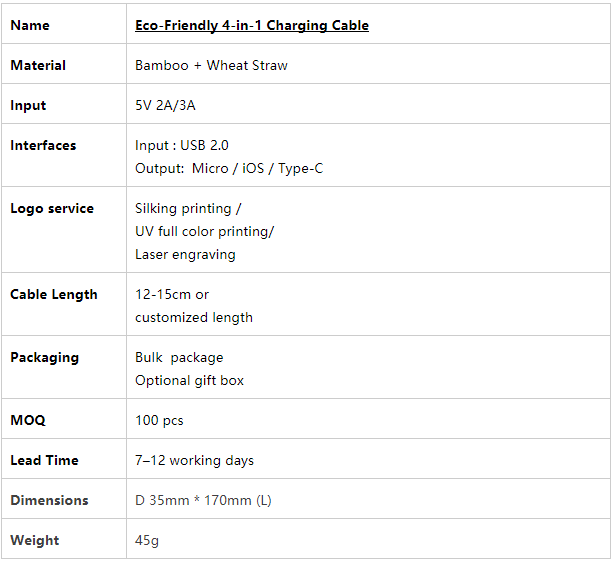Click the Input : USB 2.0 line

(x=181, y=145)
